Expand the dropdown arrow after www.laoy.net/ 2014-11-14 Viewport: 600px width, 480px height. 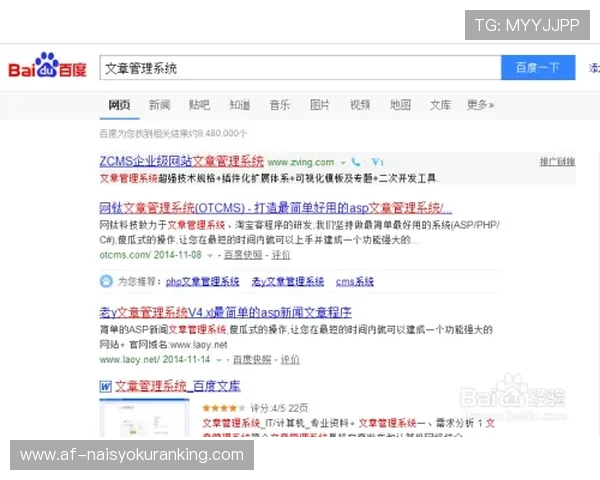tap(219, 360)
